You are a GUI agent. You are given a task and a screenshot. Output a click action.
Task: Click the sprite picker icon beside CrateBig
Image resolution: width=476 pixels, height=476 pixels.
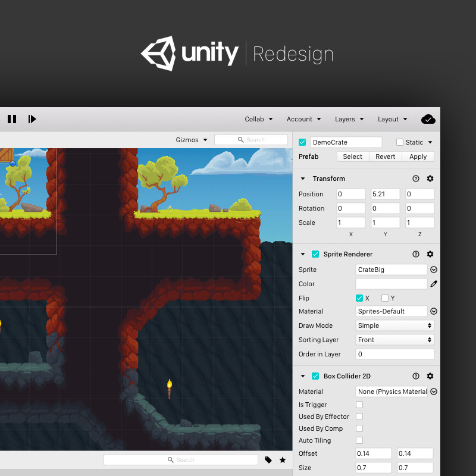click(x=433, y=270)
